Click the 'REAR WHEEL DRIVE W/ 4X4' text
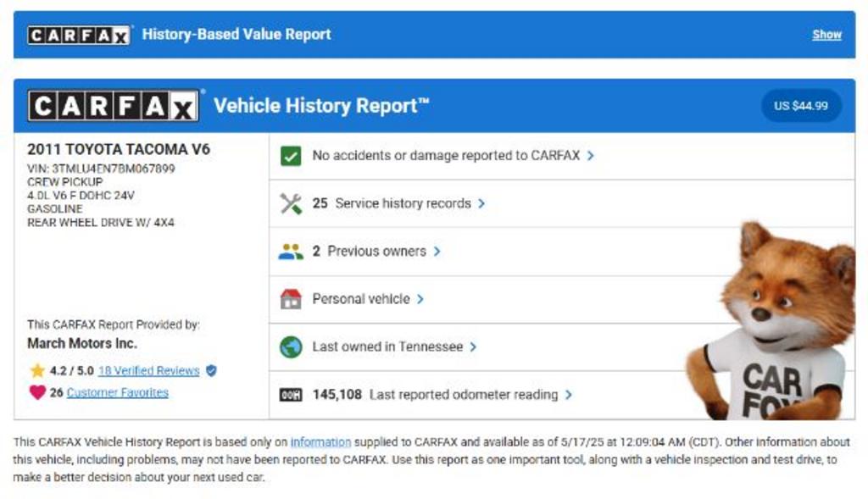 [x=101, y=223]
